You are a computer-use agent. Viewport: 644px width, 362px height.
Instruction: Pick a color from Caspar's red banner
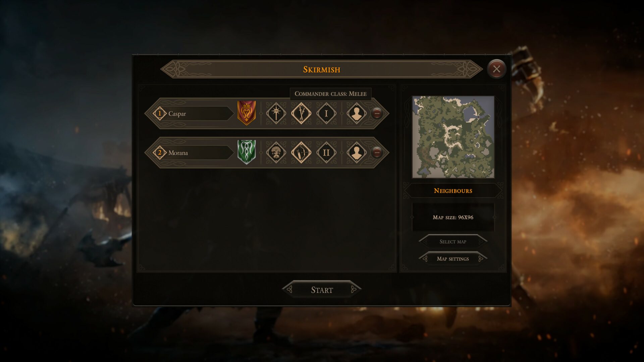coord(247,113)
